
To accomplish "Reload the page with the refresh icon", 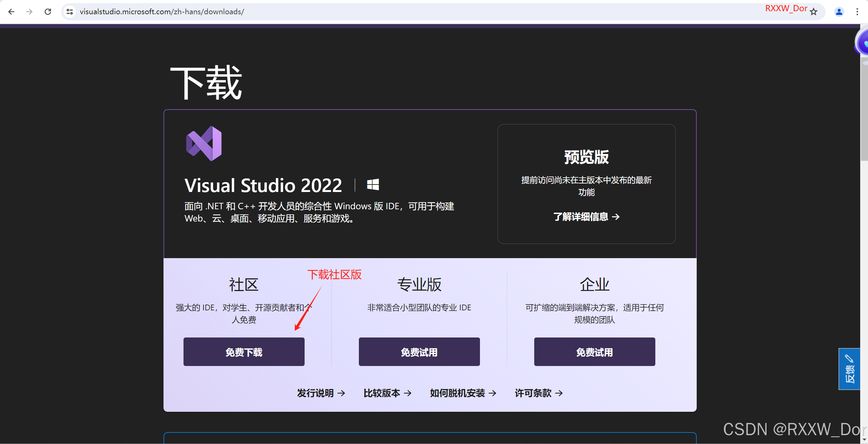I will (x=48, y=12).
